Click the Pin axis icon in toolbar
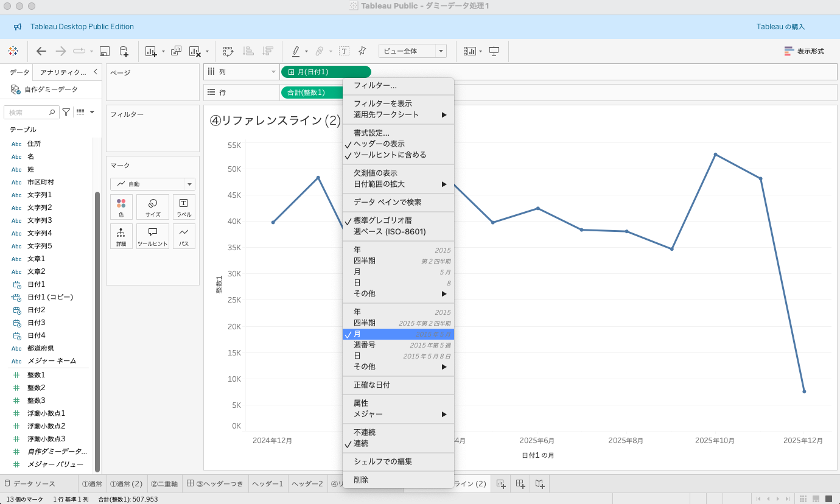840x504 pixels. (362, 51)
